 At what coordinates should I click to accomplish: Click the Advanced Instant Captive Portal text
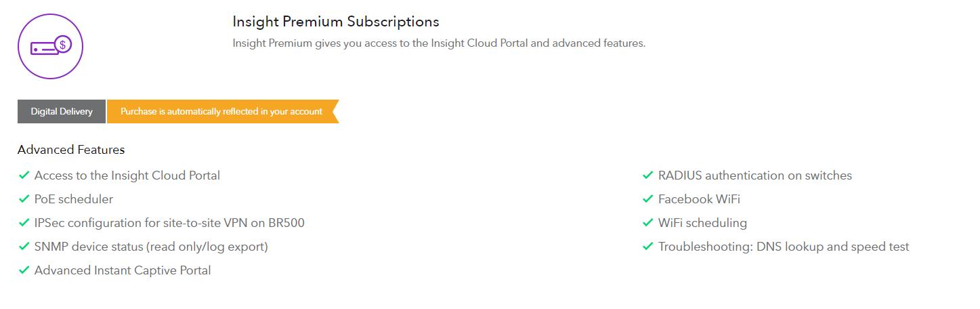123,270
